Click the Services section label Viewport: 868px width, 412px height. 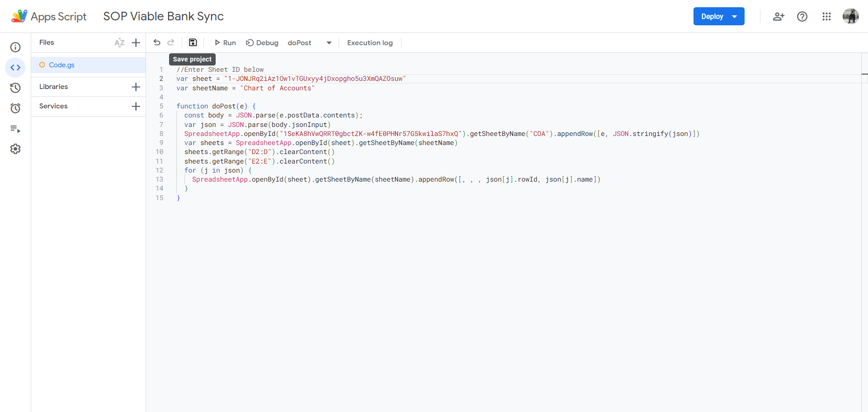[53, 106]
